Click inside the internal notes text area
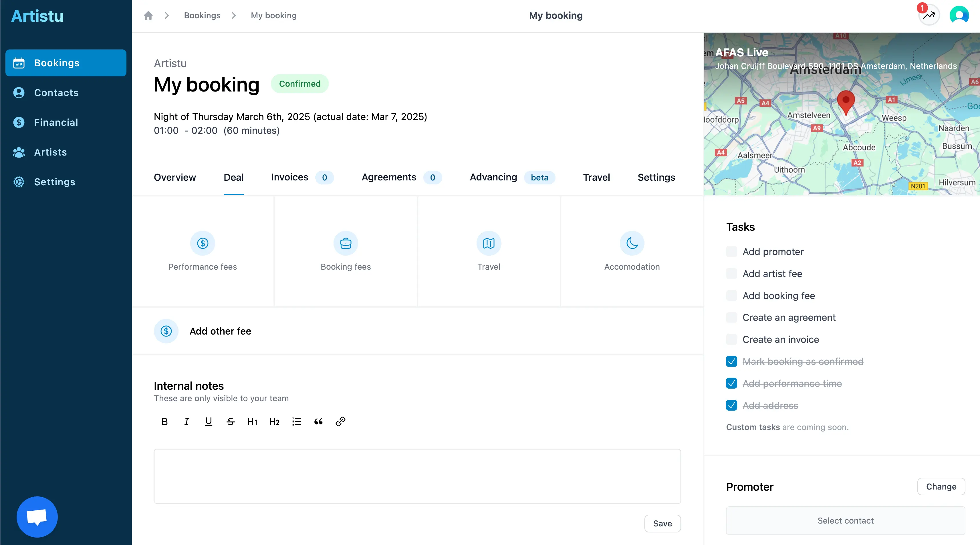980x545 pixels. click(417, 476)
